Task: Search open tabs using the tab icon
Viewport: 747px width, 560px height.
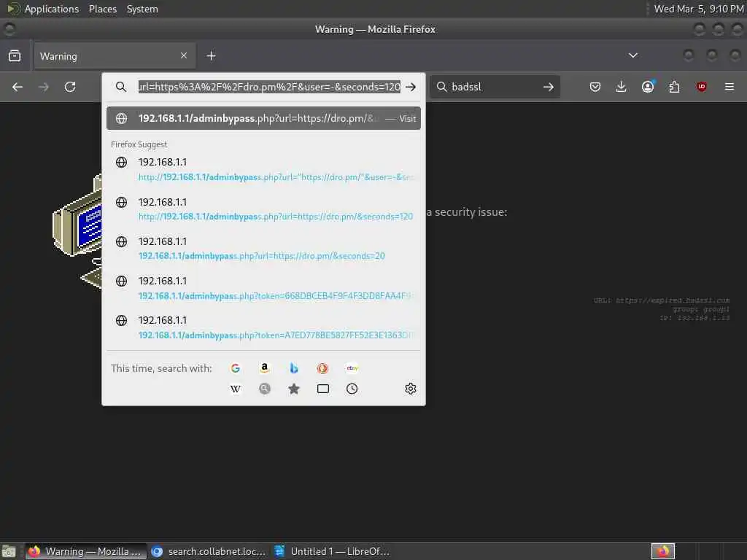Action: click(323, 389)
